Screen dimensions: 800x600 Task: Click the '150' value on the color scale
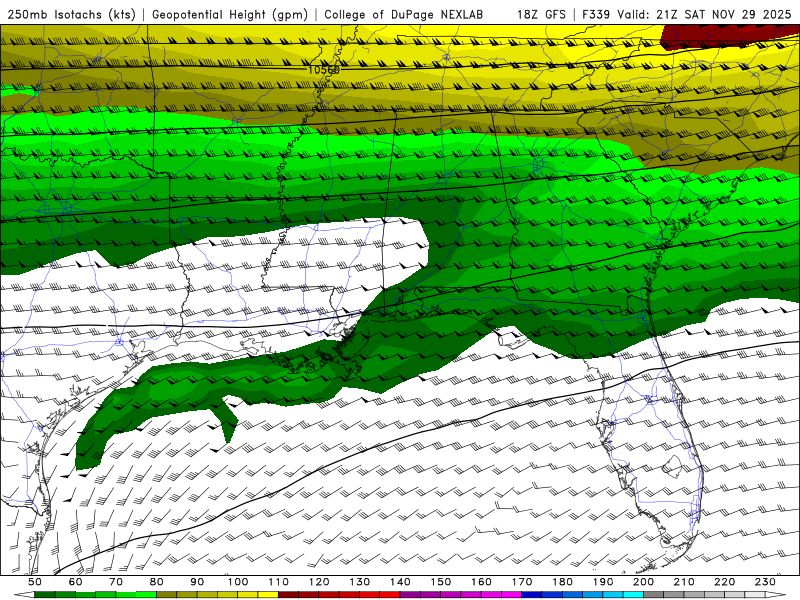[x=441, y=582]
